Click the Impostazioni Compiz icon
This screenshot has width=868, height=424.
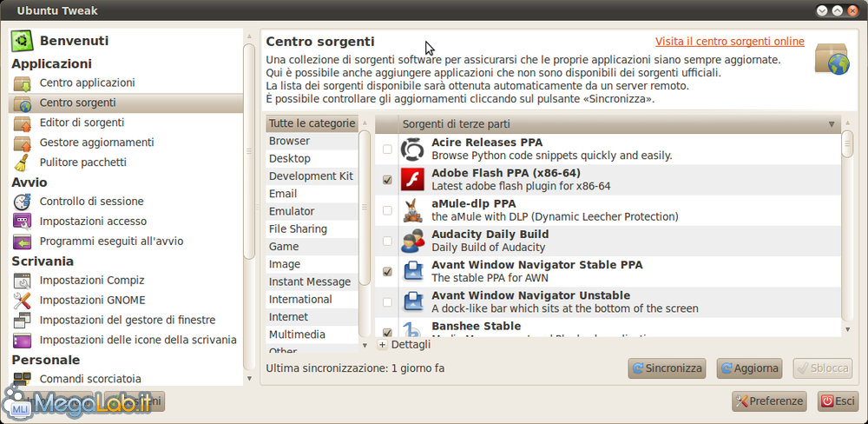23,281
